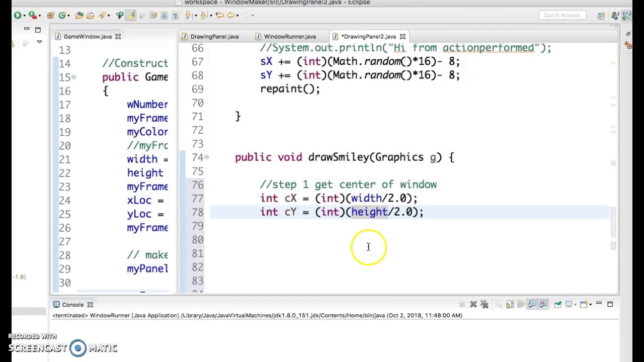Image resolution: width=644 pixels, height=362 pixels.
Task: Switch to the Java Browsing perspective icon
Action: tap(626, 16)
